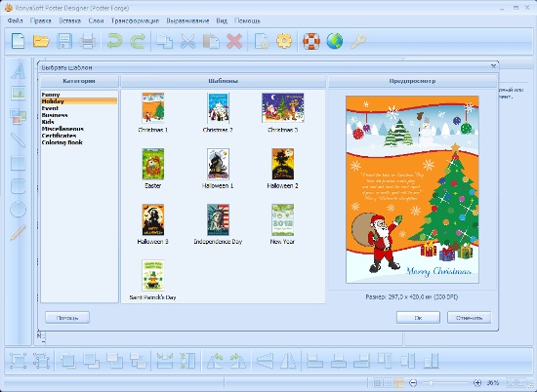Click the Отменить cancel button
Image resolution: width=537 pixels, height=392 pixels.
[x=469, y=318]
